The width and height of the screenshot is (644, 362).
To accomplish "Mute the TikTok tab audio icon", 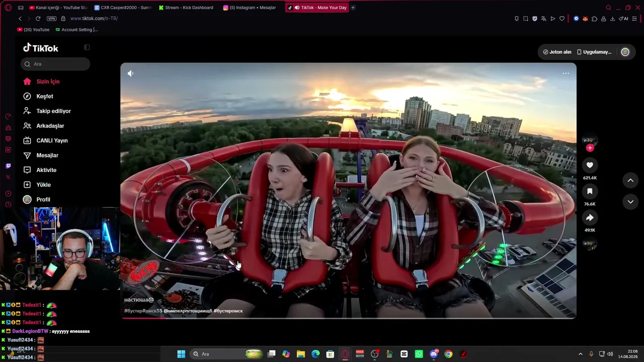I will 297,8.
